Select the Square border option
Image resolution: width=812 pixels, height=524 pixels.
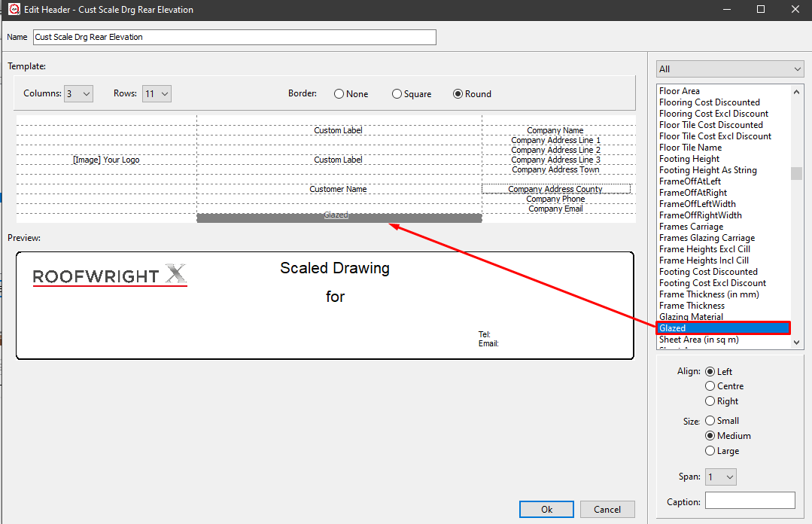click(x=412, y=94)
